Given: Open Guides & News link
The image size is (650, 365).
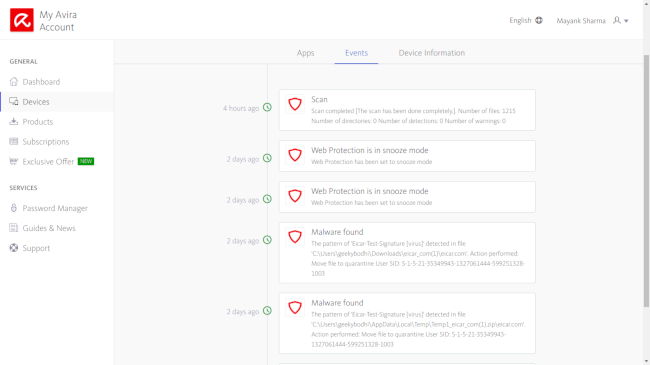Looking at the screenshot, I should 49,228.
